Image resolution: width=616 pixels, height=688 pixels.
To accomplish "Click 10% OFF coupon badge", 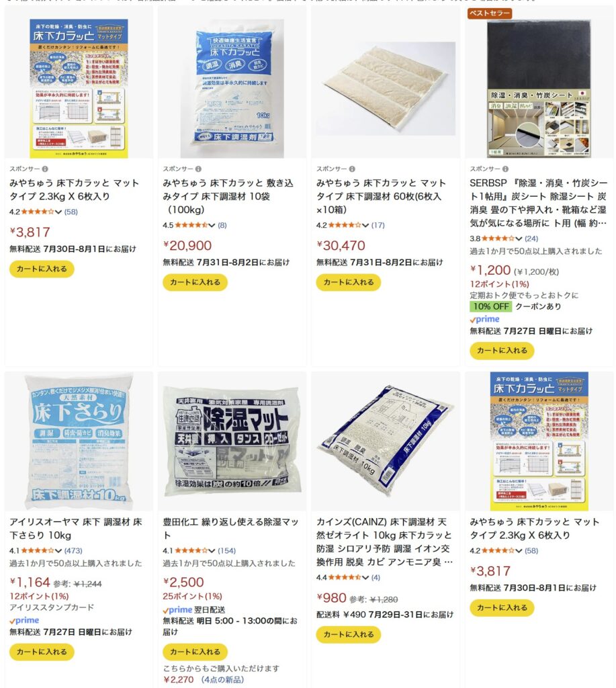I will tap(490, 306).
